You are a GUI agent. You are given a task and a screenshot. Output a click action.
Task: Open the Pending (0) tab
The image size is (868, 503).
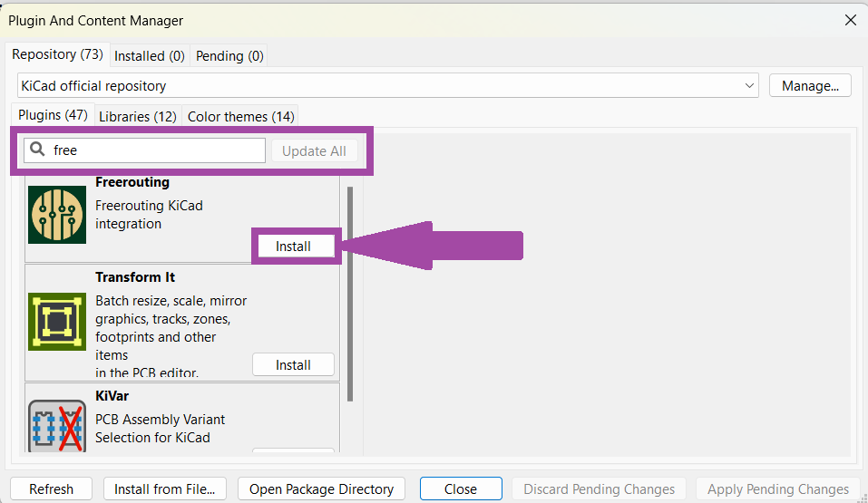pos(229,56)
